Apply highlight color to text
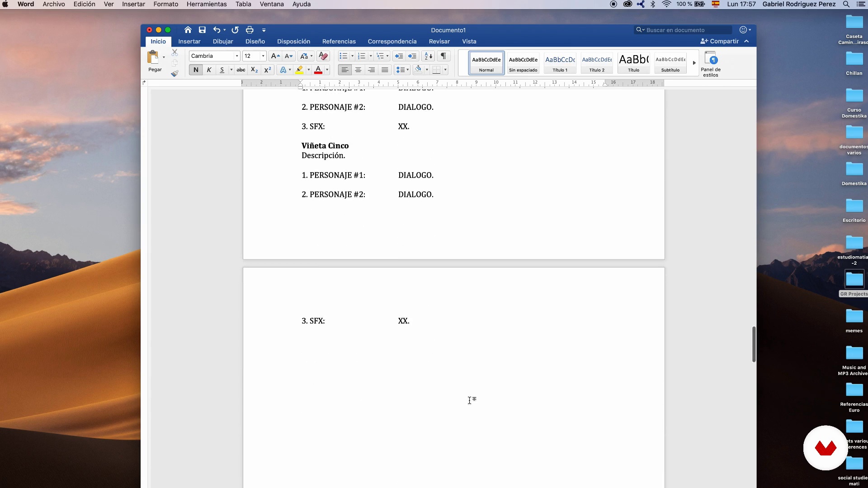Viewport: 868px width, 488px height. pos(299,70)
